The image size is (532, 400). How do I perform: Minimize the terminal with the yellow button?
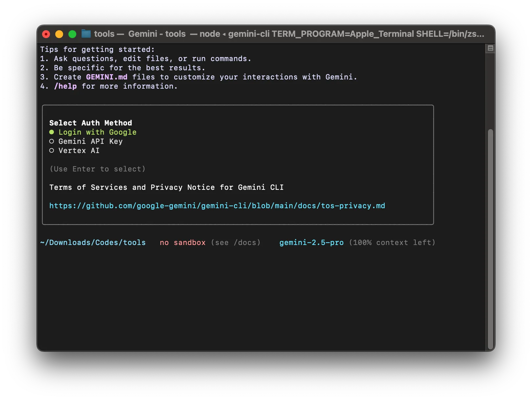pyautogui.click(x=59, y=34)
